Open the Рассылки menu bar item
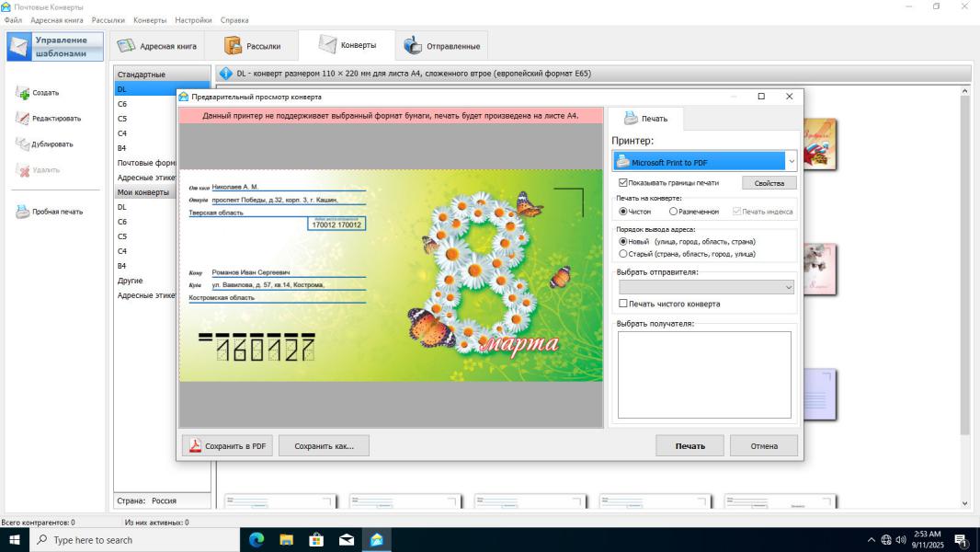This screenshot has height=552, width=980. click(x=108, y=20)
